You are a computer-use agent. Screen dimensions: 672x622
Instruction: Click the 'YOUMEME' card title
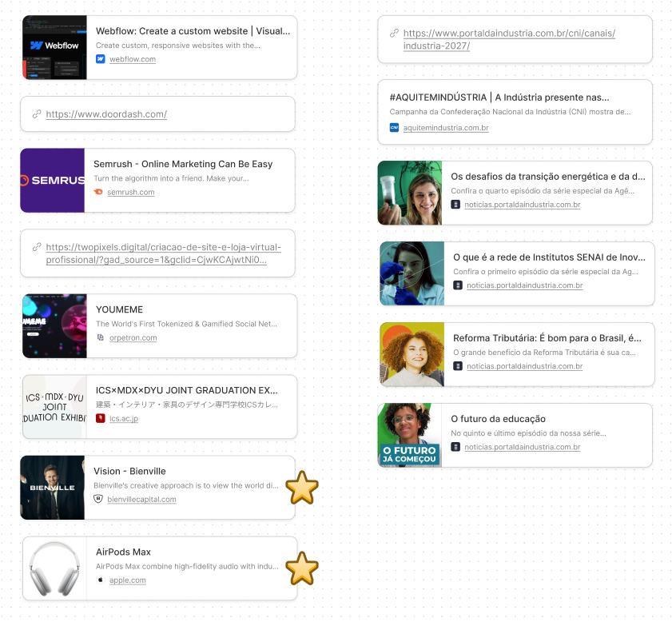point(120,309)
